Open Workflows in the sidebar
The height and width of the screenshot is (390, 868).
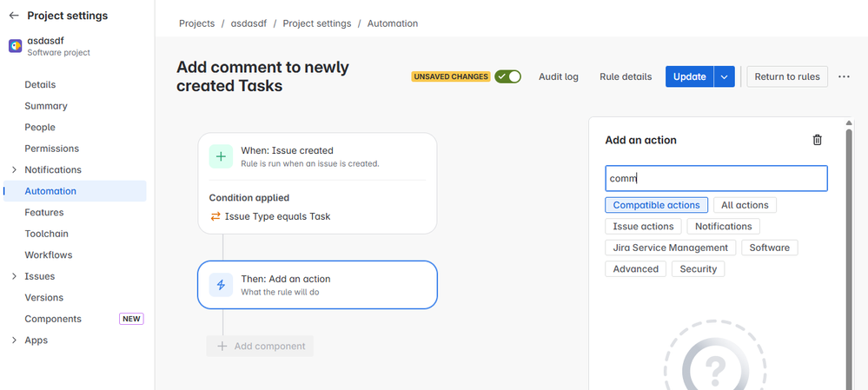tap(48, 255)
